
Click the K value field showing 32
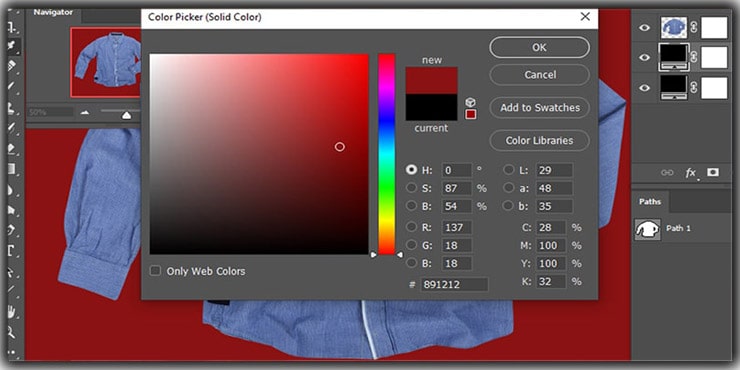tap(551, 282)
